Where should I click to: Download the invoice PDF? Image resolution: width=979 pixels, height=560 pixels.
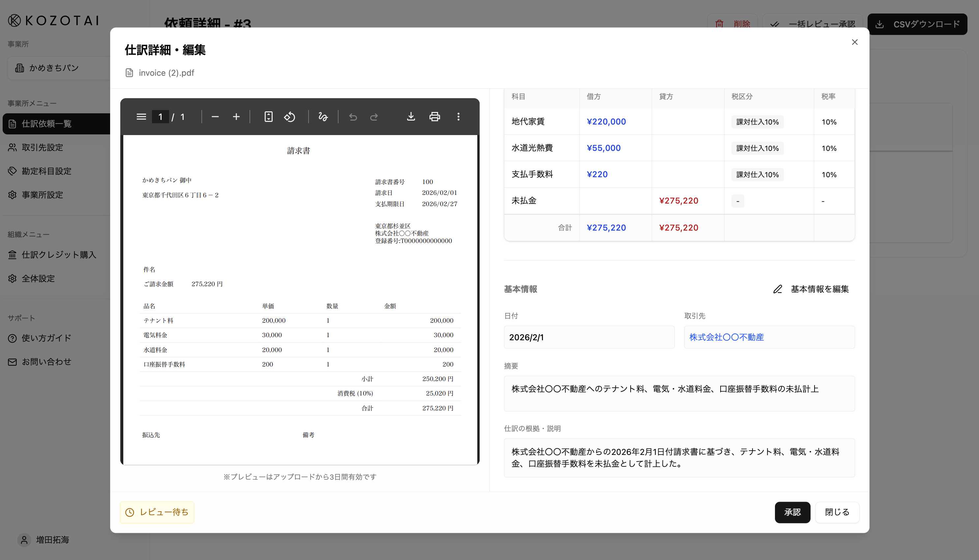click(x=411, y=117)
